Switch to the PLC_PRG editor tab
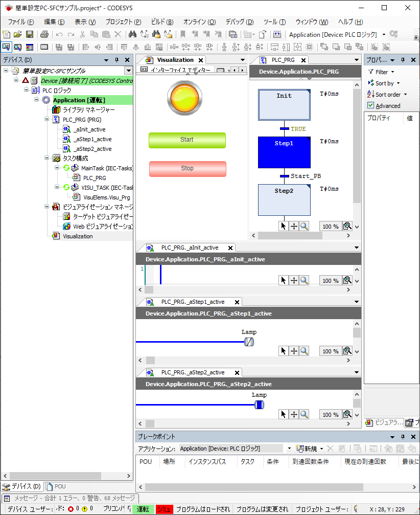The image size is (420, 515). (283, 60)
